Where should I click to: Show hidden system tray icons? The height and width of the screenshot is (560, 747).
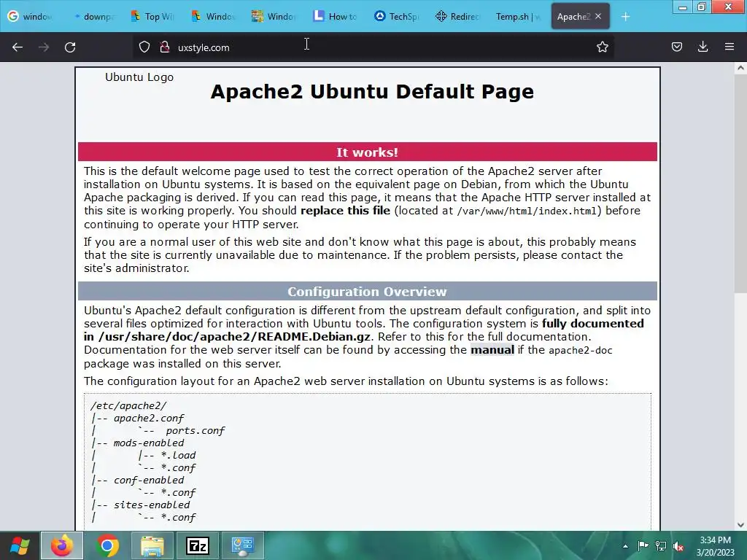pyautogui.click(x=625, y=546)
